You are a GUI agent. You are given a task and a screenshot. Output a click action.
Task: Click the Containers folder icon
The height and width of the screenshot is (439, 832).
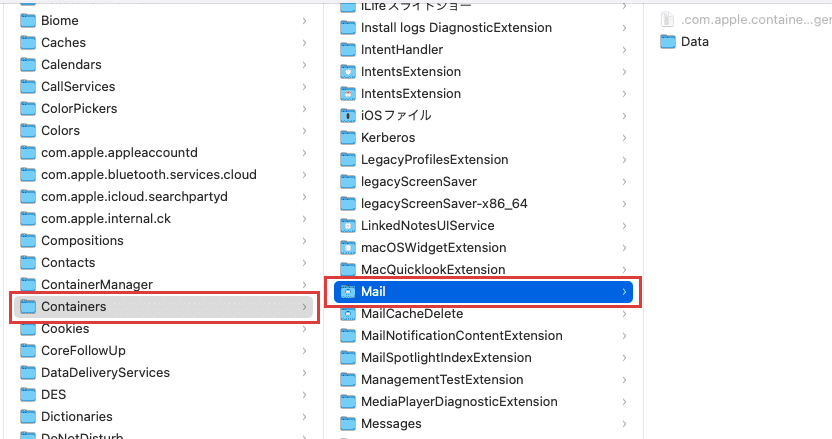click(x=28, y=306)
